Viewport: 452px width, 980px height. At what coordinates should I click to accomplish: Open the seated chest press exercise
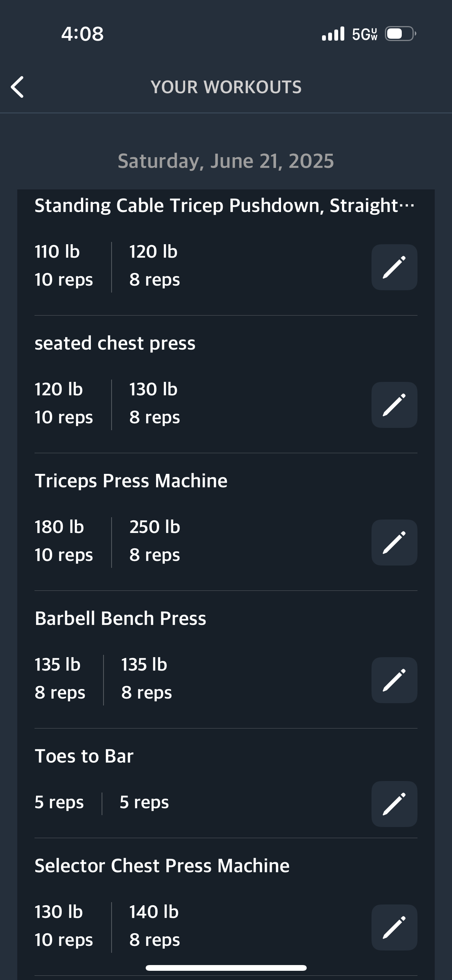click(115, 343)
